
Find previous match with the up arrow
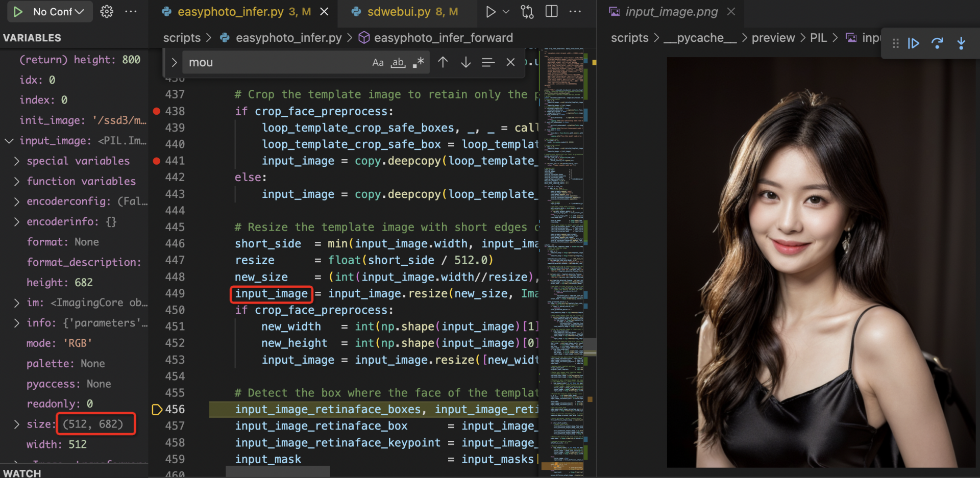(x=443, y=62)
